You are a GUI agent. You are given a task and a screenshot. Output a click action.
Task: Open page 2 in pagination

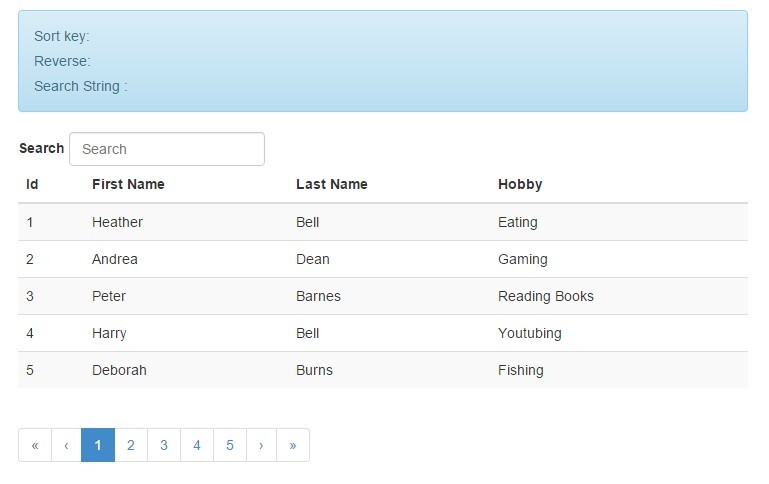[131, 445]
